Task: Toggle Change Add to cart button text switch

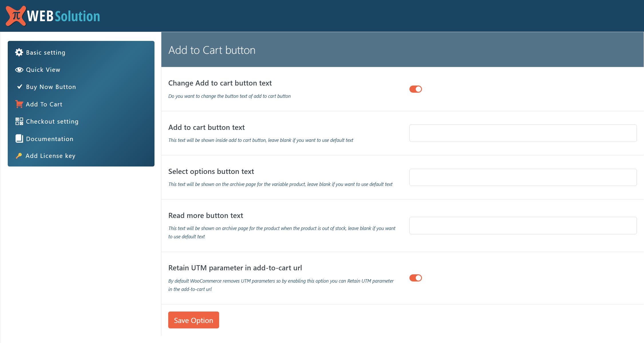Action: 415,89
